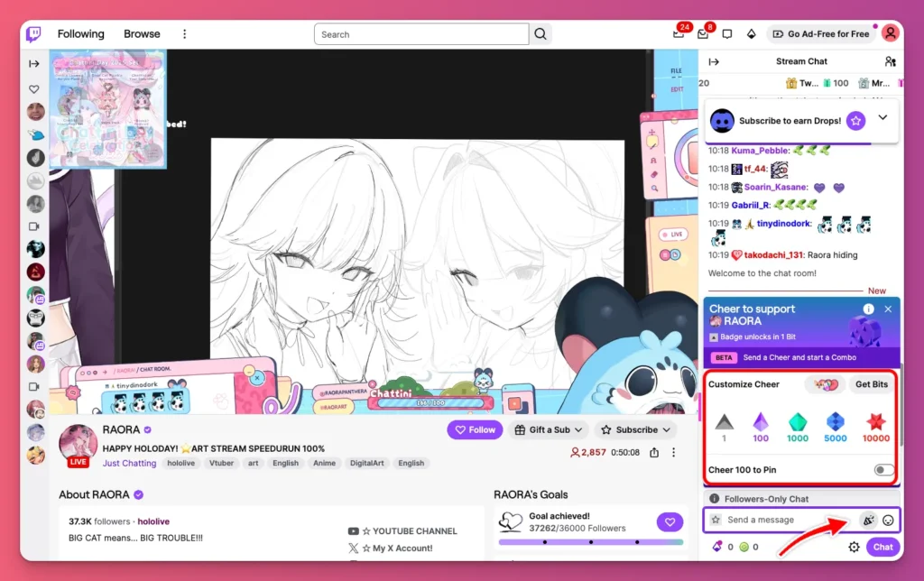
Task: Open the Following menu
Action: 80,33
